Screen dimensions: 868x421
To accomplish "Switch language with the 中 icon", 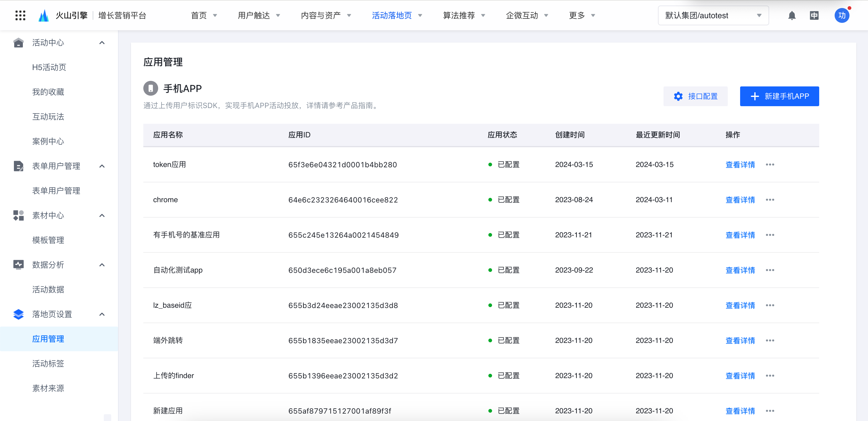I will point(814,15).
